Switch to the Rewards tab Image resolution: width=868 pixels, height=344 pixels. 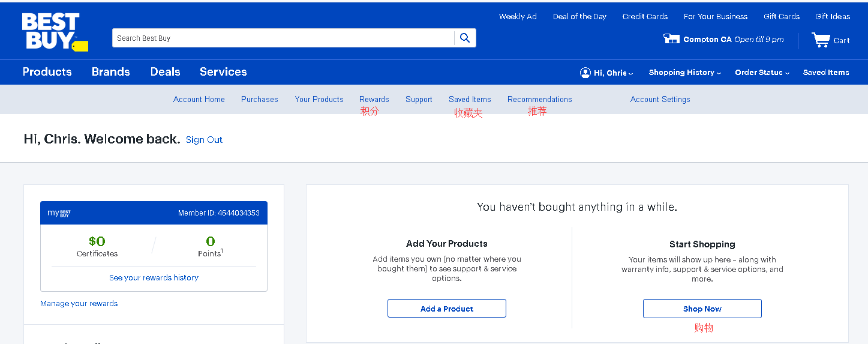[374, 100]
